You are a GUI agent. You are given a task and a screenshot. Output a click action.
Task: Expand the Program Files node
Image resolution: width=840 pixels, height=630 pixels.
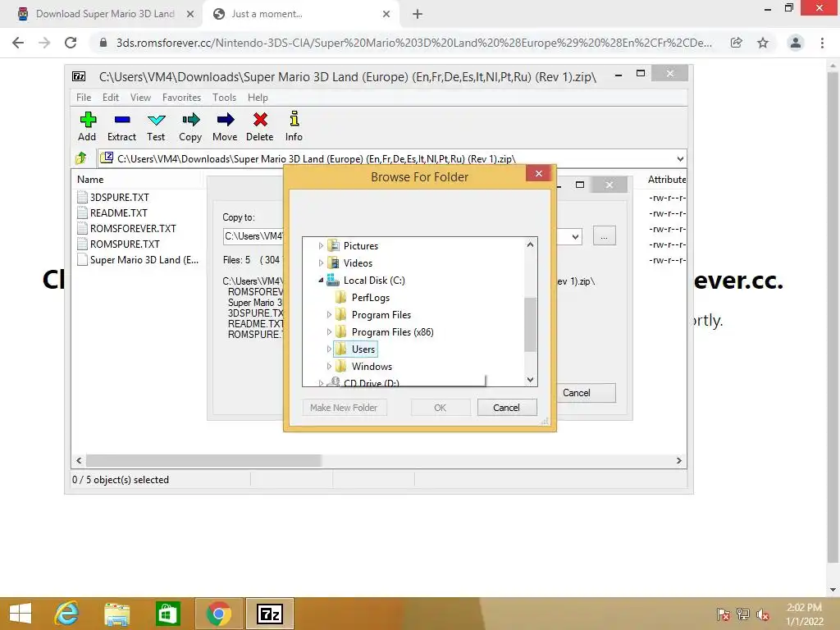point(329,315)
